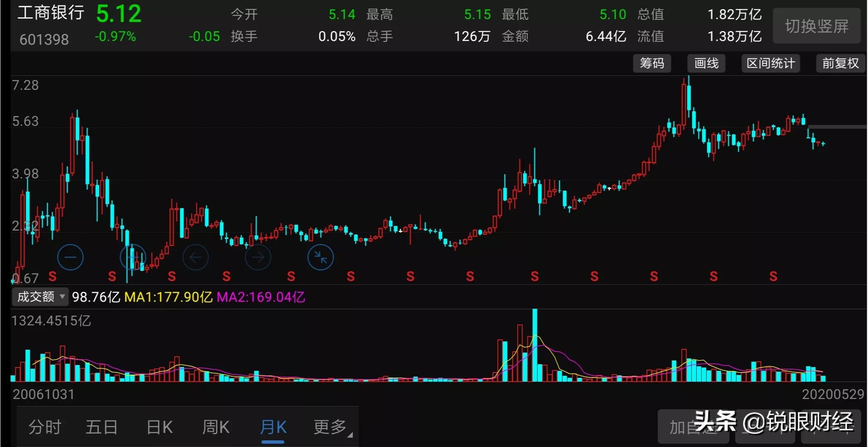Click the latest candlestick on the chart
Viewport: 868px width, 447px height.
click(x=823, y=144)
